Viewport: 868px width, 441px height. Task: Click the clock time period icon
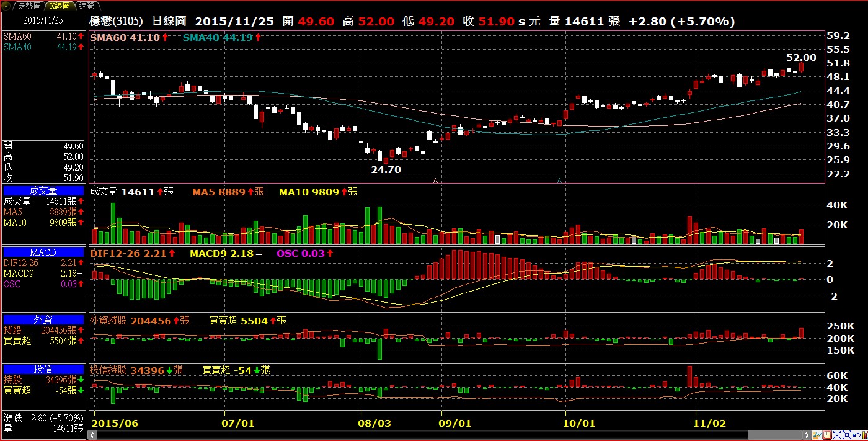[x=827, y=435]
